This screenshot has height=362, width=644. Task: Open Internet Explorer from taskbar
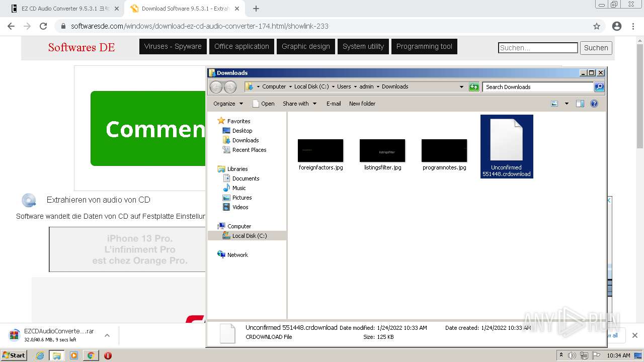[x=40, y=355]
